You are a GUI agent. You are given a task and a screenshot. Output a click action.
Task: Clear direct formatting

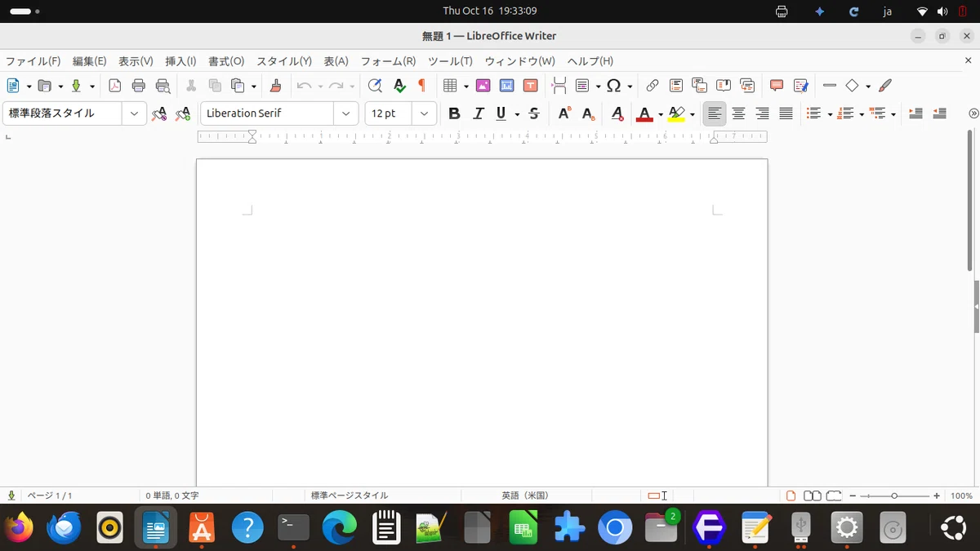tap(617, 113)
